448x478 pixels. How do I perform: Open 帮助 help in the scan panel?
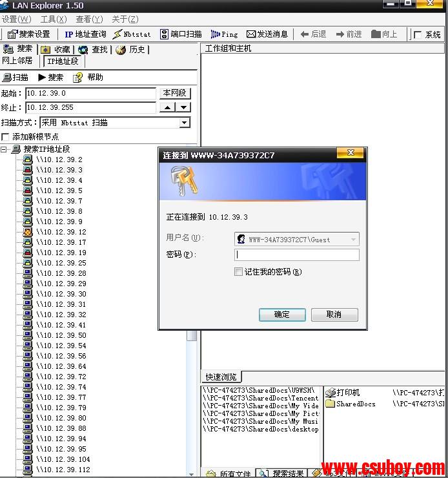tap(88, 78)
